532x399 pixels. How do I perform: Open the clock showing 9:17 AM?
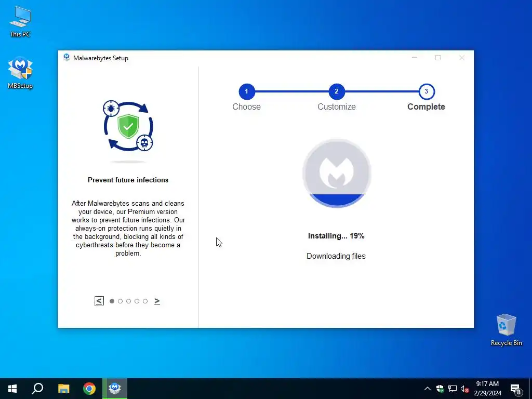(x=487, y=389)
